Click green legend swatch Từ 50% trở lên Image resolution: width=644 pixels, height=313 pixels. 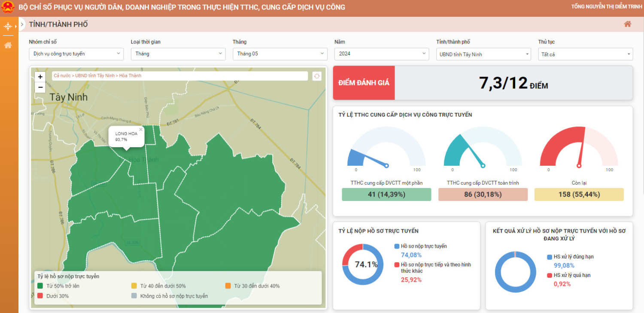40,286
